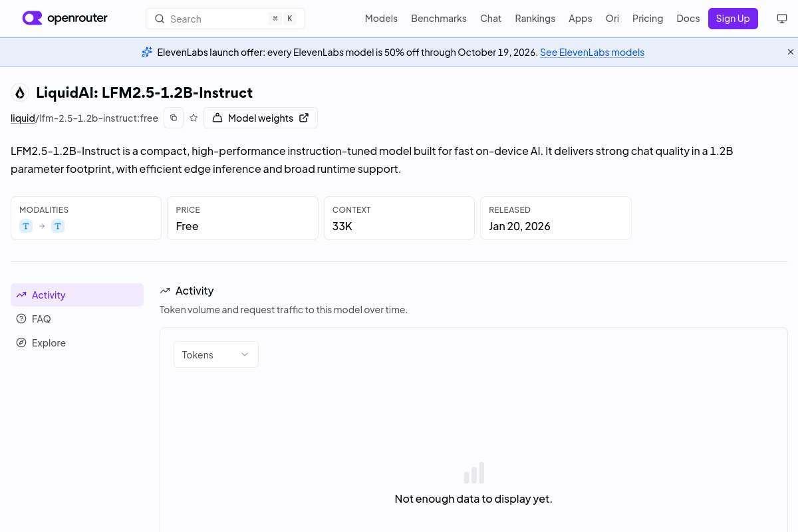Click the Not enough data message

pyautogui.click(x=473, y=499)
